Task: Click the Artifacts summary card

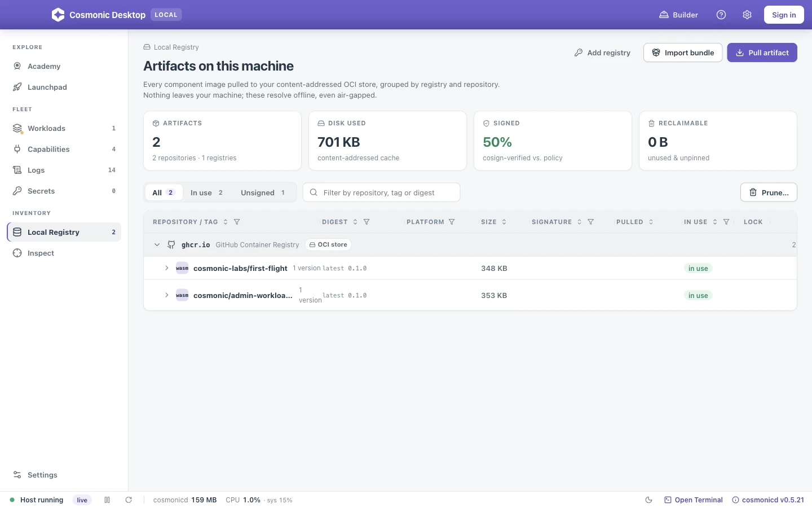Action: pos(222,141)
